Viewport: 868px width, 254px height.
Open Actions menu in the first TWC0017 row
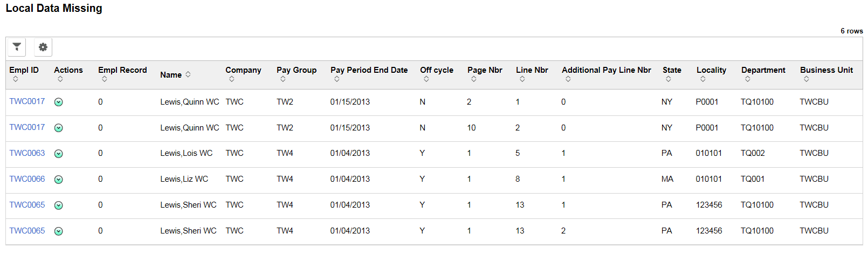click(59, 102)
